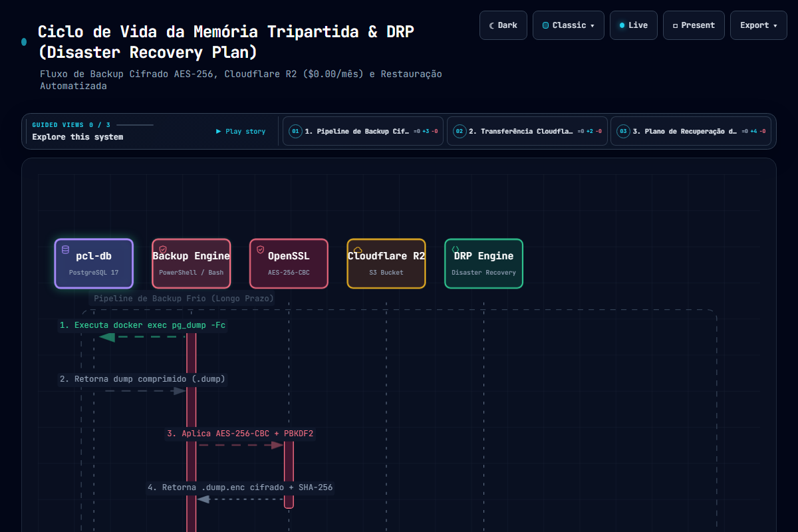Select the pcl-db PostgreSQL 17 node
This screenshot has width=798, height=532.
coord(94,263)
